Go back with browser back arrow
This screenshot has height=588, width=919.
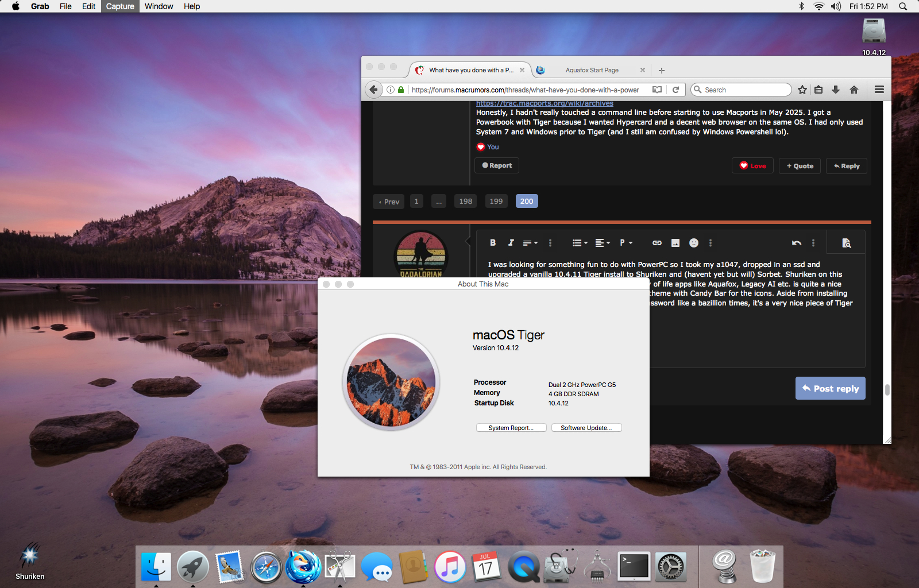(x=374, y=90)
